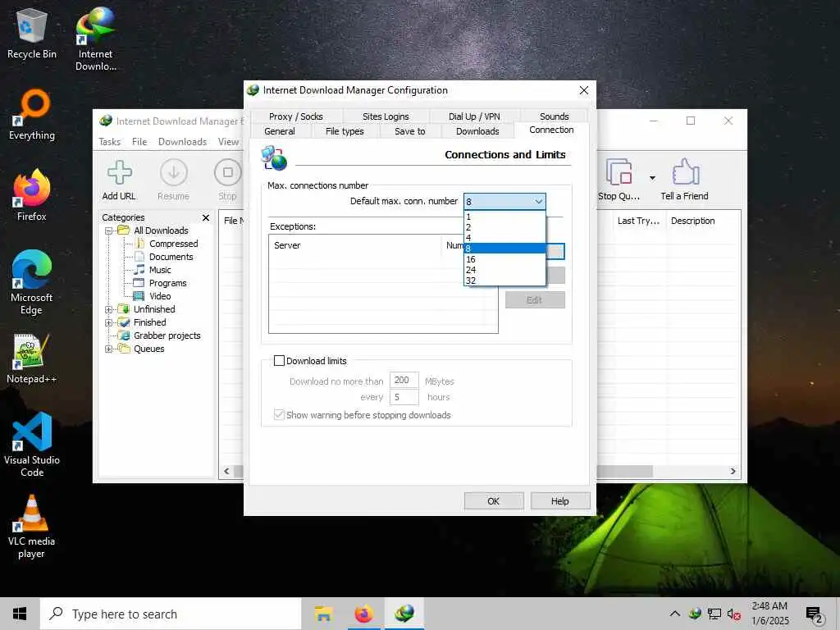This screenshot has height=630, width=840.
Task: Select Compressed category in IDM tree
Action: click(x=174, y=244)
